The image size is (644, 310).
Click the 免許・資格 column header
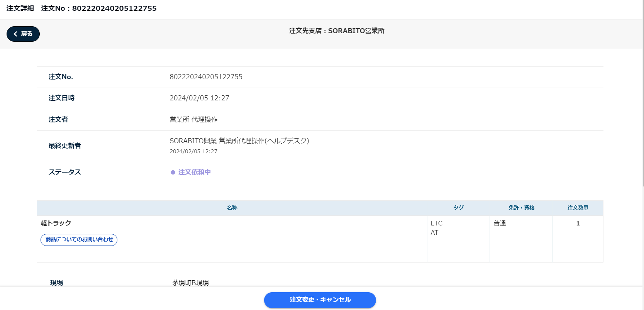pos(521,208)
